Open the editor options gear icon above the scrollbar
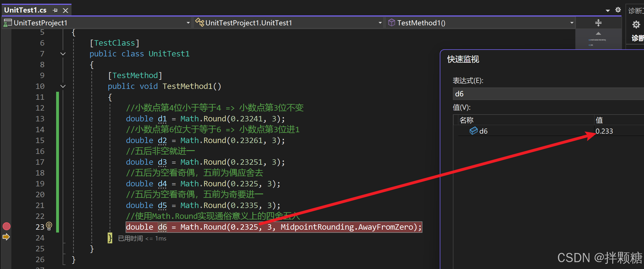Image resolution: width=644 pixels, height=269 pixels. [x=618, y=9]
